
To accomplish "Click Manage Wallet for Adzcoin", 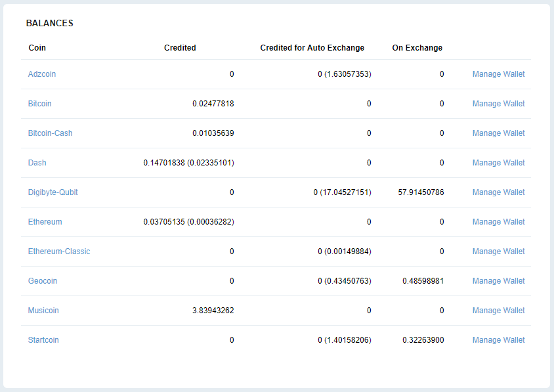I will coord(498,74).
